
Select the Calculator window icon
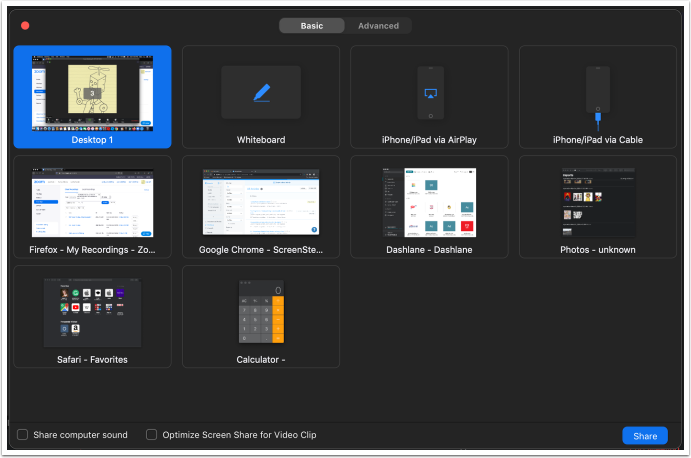261,311
